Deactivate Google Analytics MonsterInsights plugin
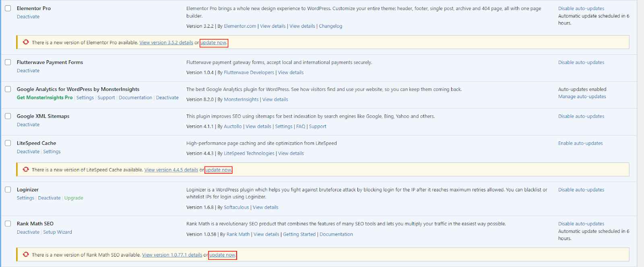Screen dimensions: 644x267 point(167,98)
